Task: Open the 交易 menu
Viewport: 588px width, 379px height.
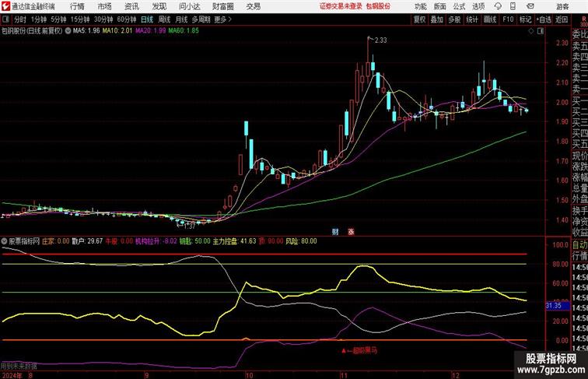Action: click(x=253, y=6)
